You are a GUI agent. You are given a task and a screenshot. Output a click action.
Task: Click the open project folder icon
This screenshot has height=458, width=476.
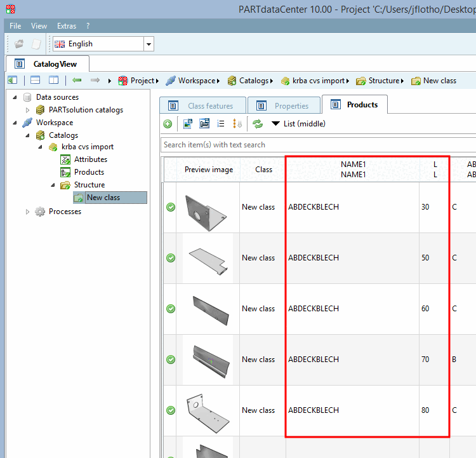pos(19,44)
